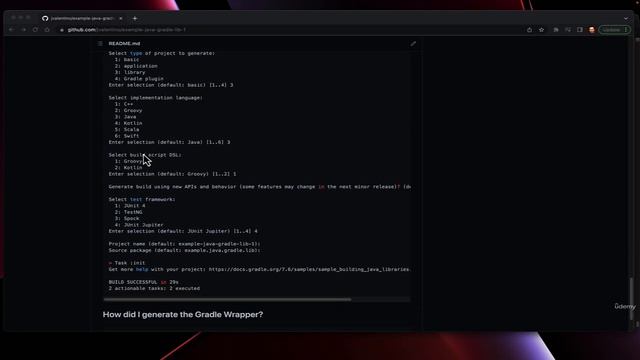Viewport: 640px width, 360px height.
Task: Click the '3: library' option line
Action: (x=130, y=72)
